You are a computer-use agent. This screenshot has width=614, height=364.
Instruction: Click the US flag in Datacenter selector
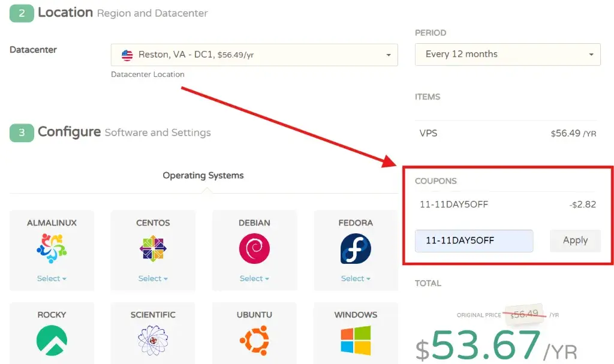(x=127, y=55)
